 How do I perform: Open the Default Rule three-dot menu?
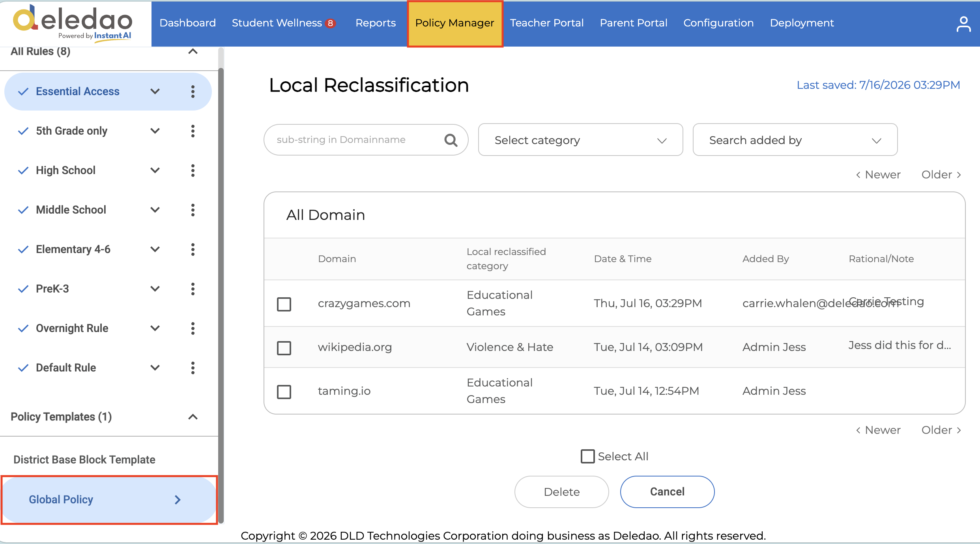pyautogui.click(x=193, y=368)
